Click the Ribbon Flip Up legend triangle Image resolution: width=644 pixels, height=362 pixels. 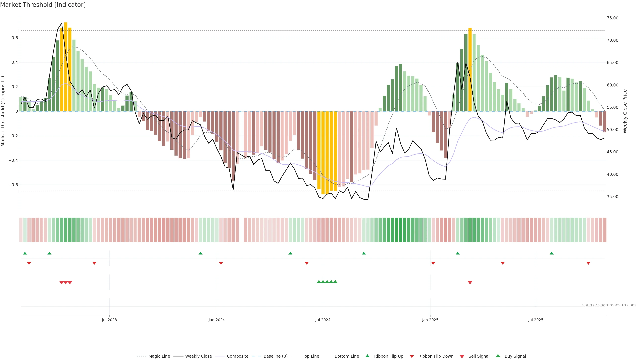(x=367, y=356)
